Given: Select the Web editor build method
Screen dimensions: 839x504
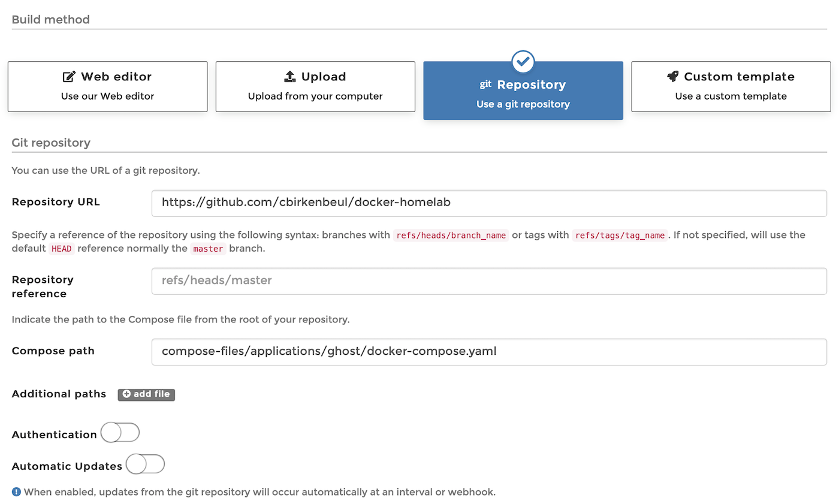Looking at the screenshot, I should tap(107, 86).
